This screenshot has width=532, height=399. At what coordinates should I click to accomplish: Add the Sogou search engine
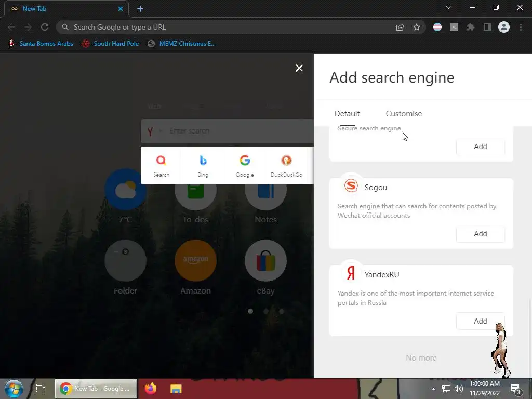click(x=480, y=234)
